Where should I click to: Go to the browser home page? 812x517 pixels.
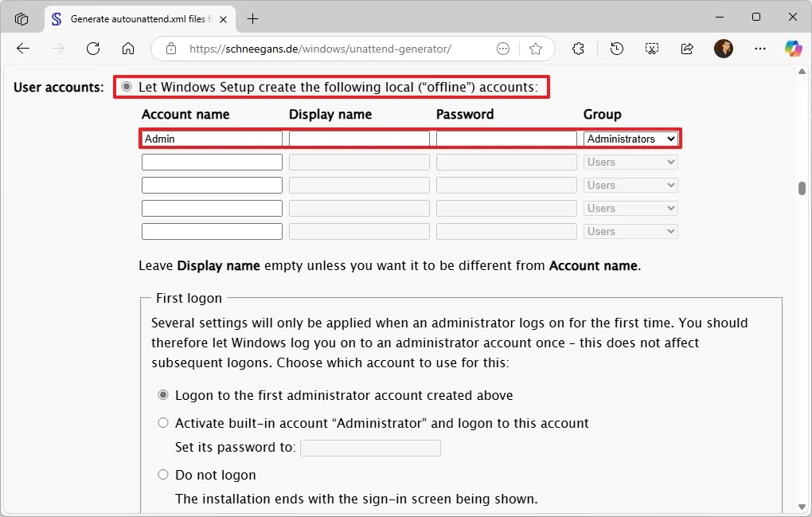[x=128, y=49]
